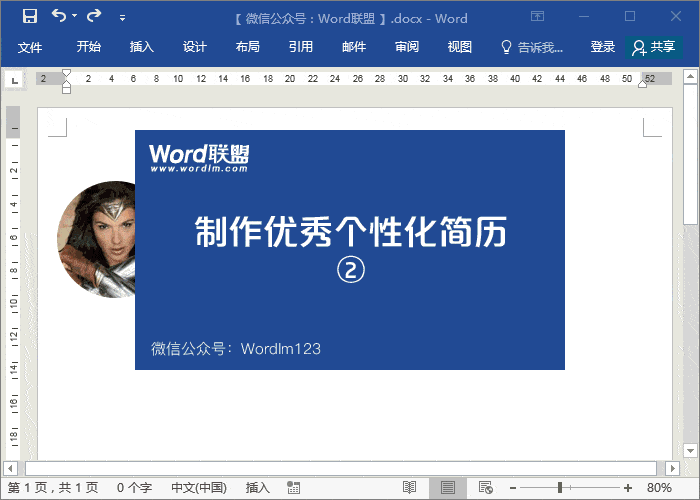Toggle the 插入 insert mode indicator

click(x=258, y=488)
